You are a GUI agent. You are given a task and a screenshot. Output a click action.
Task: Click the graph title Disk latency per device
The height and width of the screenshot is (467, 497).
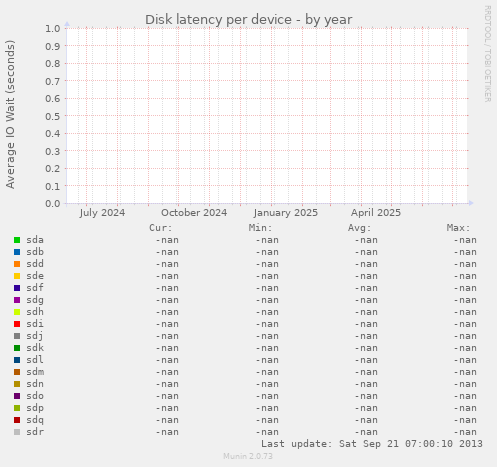pos(249,20)
